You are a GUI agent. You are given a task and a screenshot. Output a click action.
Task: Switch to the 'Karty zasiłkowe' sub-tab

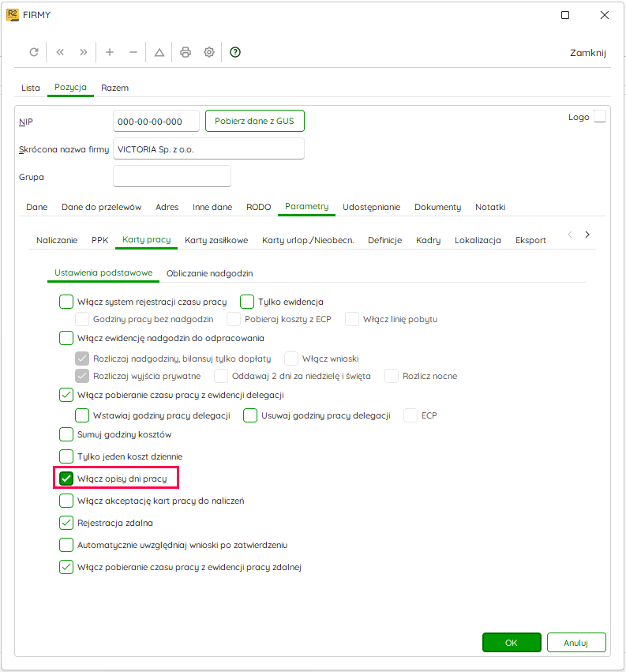216,240
